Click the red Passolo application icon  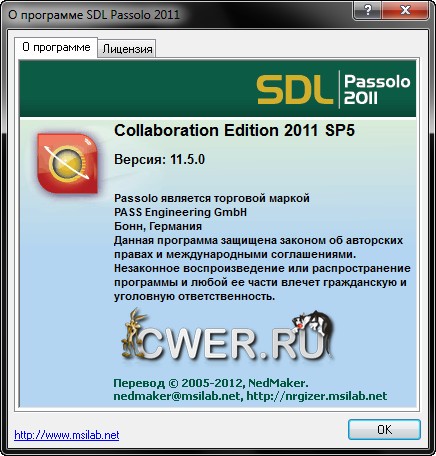coord(68,163)
